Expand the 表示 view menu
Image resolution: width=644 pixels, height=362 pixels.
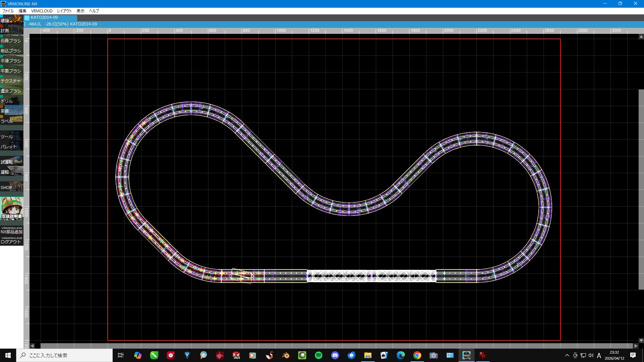click(80, 11)
